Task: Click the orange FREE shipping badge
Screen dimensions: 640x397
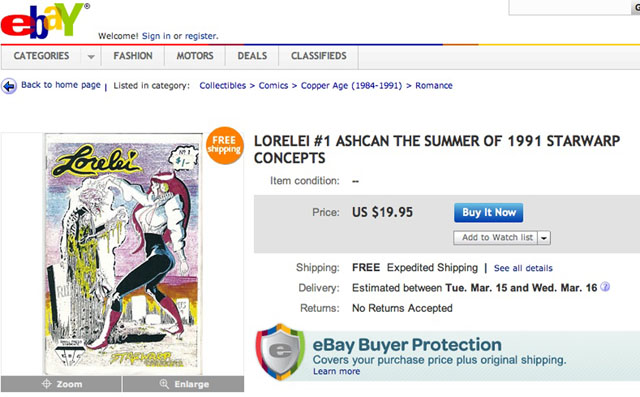Action: 224,146
